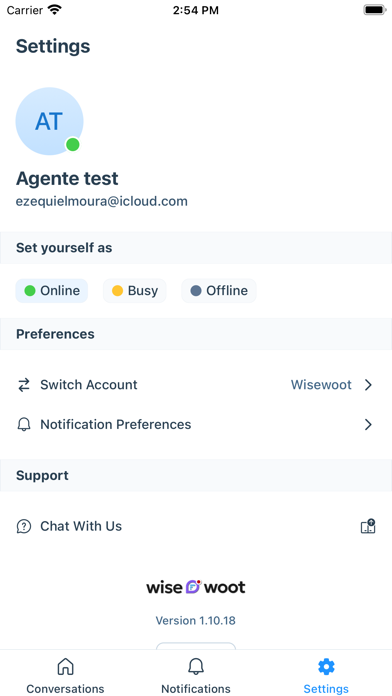Click the Version 1.10.18 text
The width and height of the screenshot is (392, 696).
(x=196, y=621)
